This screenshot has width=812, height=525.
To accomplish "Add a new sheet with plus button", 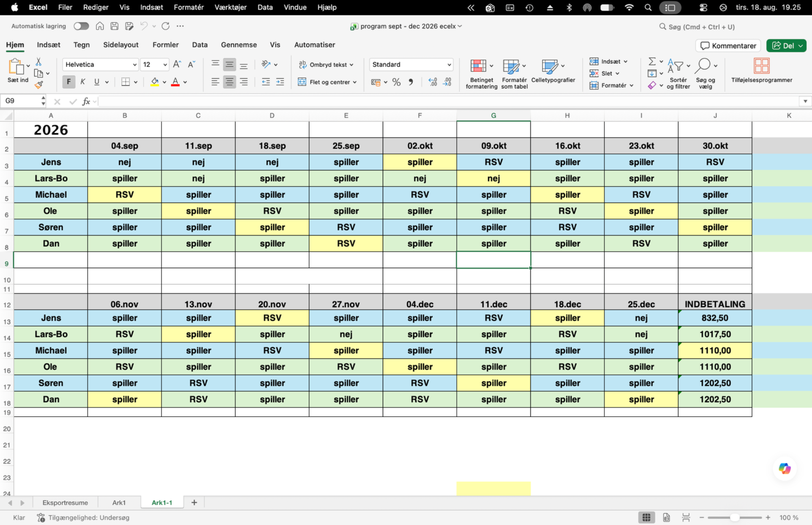I will click(x=194, y=503).
